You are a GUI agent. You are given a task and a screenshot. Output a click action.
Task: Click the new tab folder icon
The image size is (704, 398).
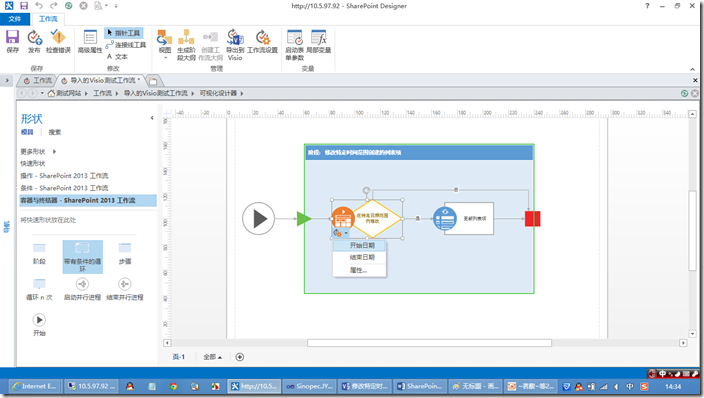tap(153, 81)
